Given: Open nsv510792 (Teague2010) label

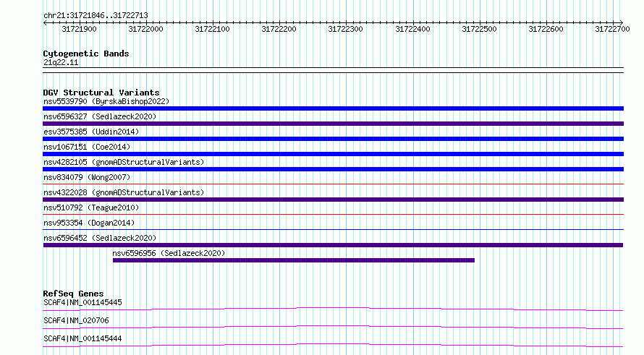Looking at the screenshot, I should (x=91, y=208).
